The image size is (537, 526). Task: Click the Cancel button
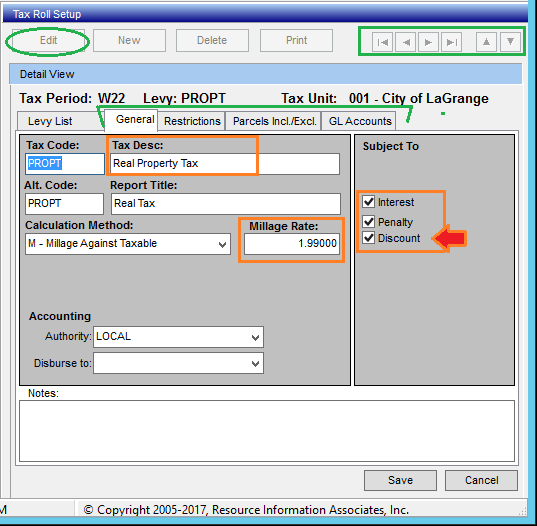coord(481,480)
